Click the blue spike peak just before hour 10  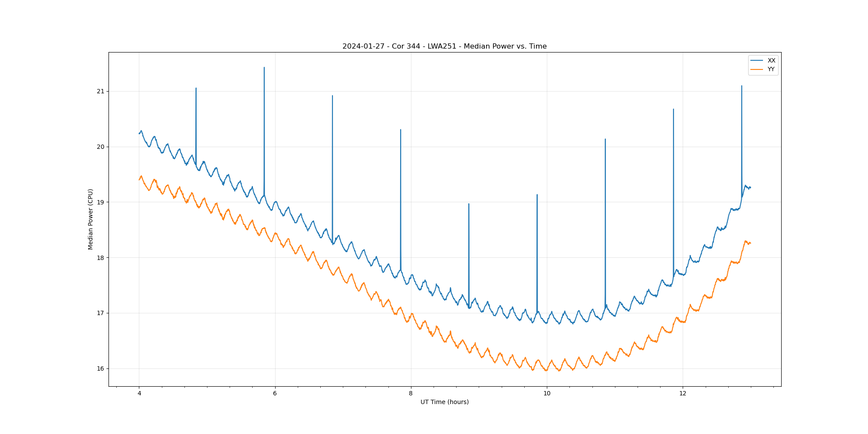(537, 195)
